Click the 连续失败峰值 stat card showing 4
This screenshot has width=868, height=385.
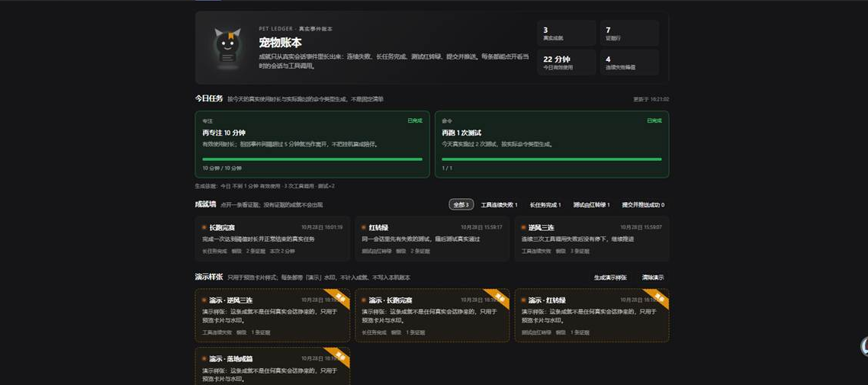point(629,63)
